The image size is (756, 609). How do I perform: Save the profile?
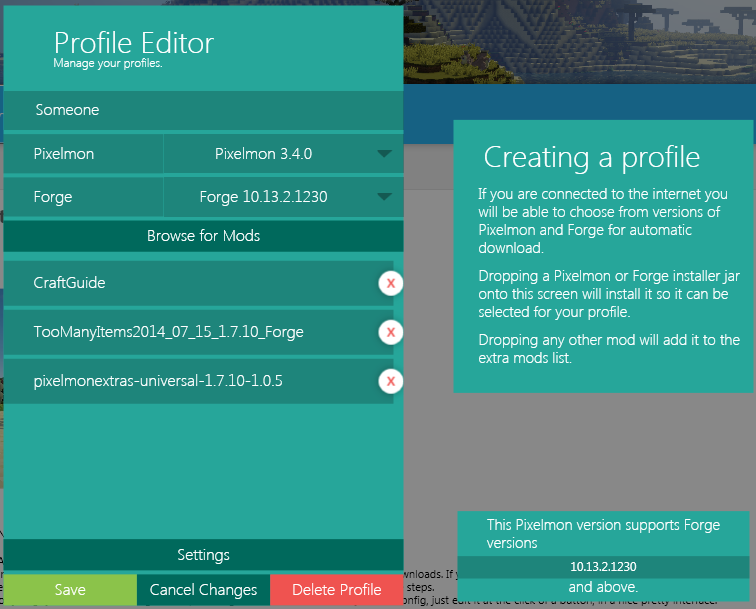click(70, 590)
